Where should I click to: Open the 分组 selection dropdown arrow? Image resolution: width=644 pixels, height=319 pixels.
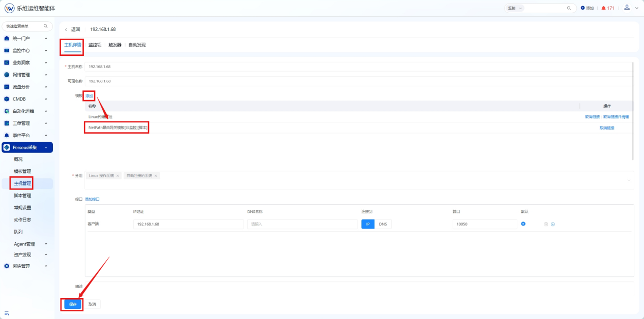(x=629, y=180)
